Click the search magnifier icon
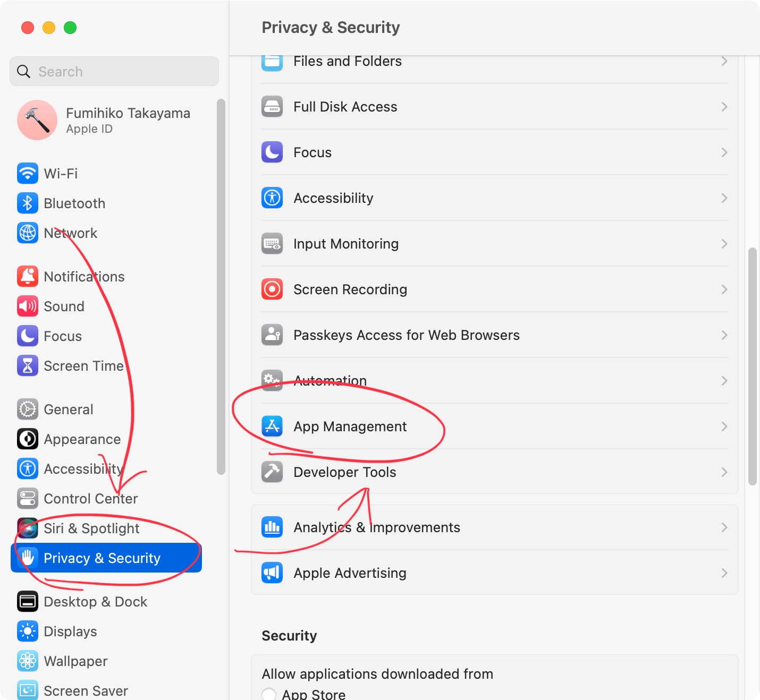This screenshot has height=700, width=760. (23, 71)
